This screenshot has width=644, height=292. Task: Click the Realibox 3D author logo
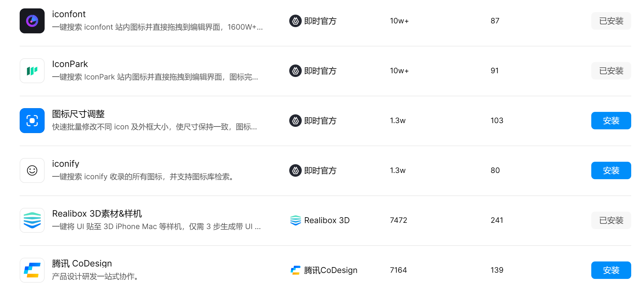coord(295,220)
